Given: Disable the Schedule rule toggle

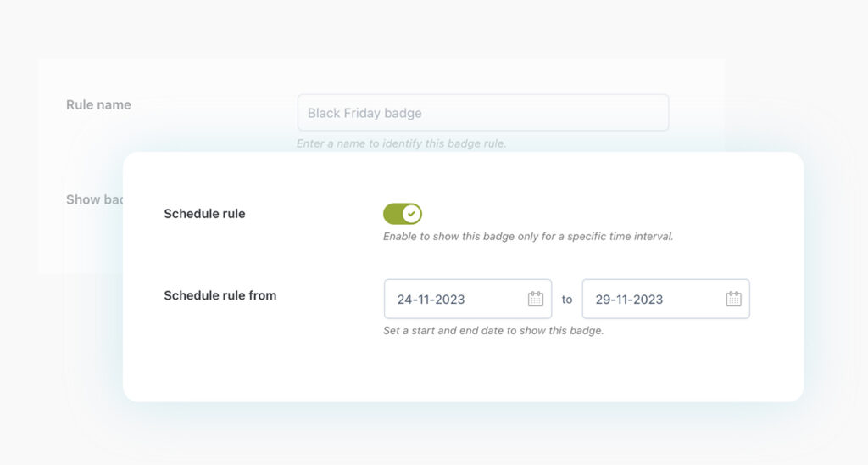Looking at the screenshot, I should pos(403,214).
